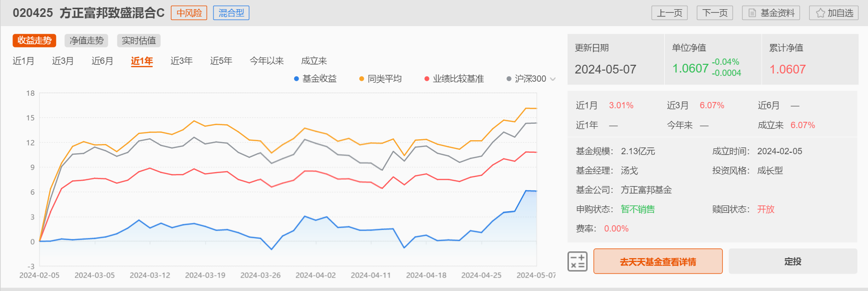Click the 成立来 return value 6.07%
The height and width of the screenshot is (291, 868).
click(x=803, y=125)
